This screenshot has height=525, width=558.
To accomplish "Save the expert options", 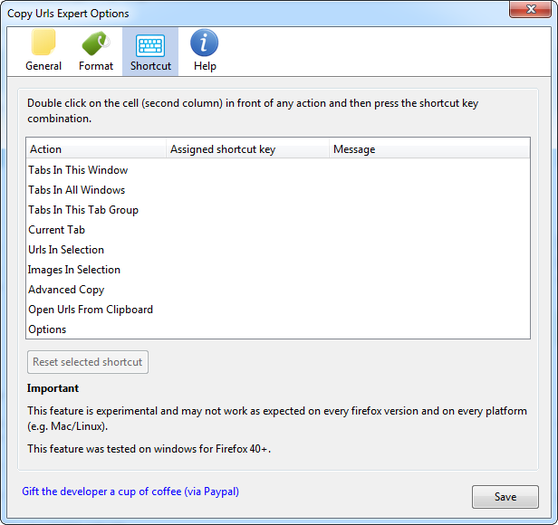I will click(x=505, y=497).
